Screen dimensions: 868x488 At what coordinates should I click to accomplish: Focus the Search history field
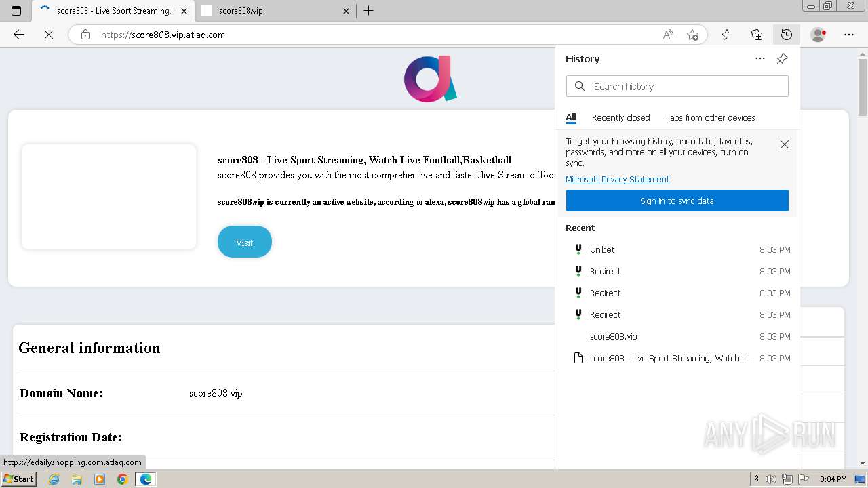(x=677, y=86)
